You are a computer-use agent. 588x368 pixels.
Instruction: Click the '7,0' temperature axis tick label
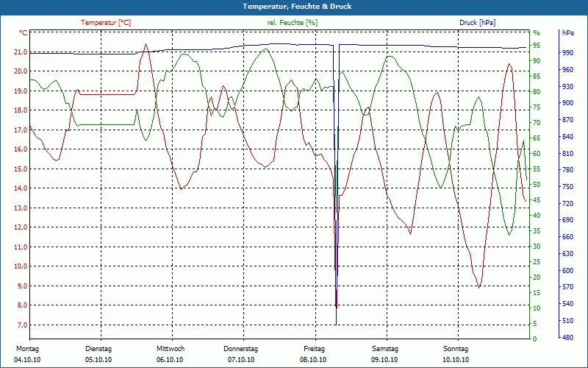(x=22, y=325)
